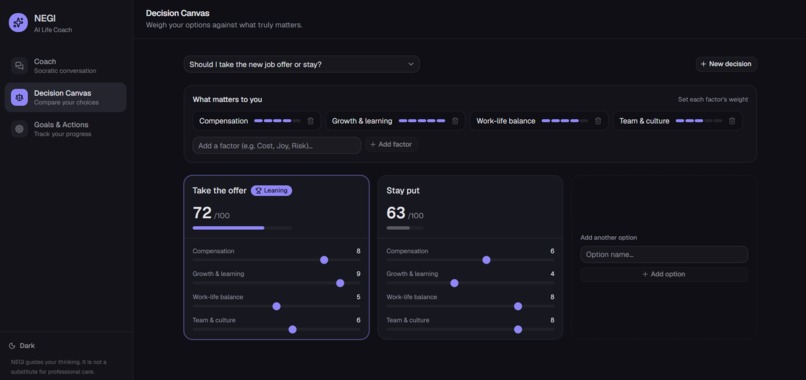Click Compensation slider in Take the offer card
Screen dimensions: 806x380
coord(277,260)
